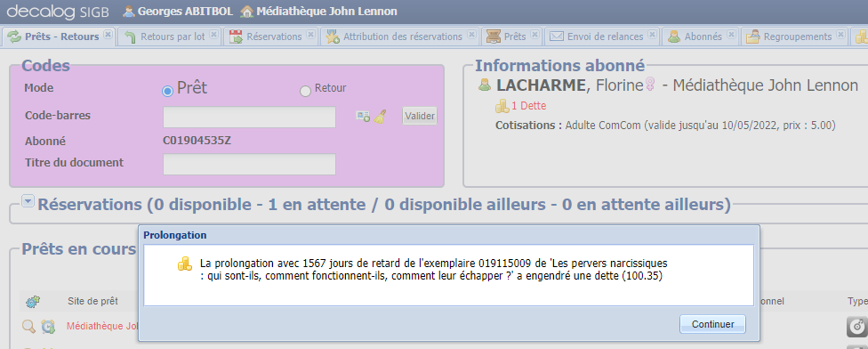Collapse the Réservations section arrow
This screenshot has height=349, width=868.
[x=28, y=201]
